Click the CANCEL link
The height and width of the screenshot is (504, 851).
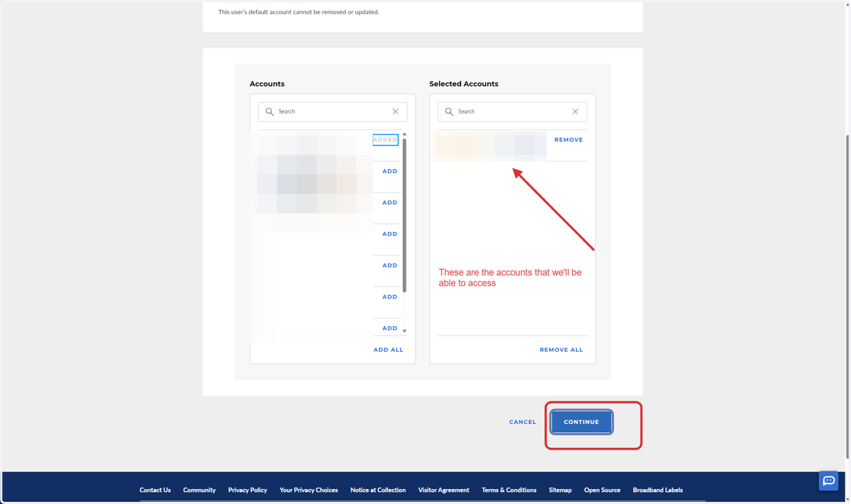(523, 422)
